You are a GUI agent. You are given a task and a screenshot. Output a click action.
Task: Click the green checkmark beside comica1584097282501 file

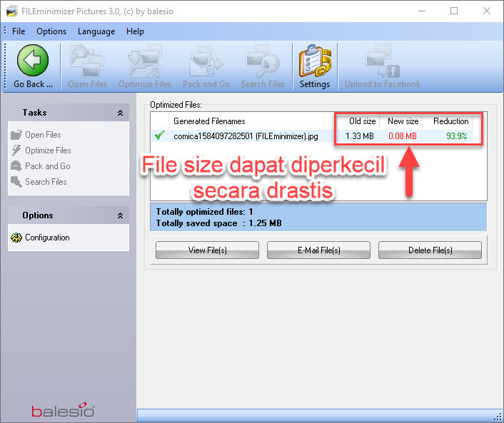point(159,136)
